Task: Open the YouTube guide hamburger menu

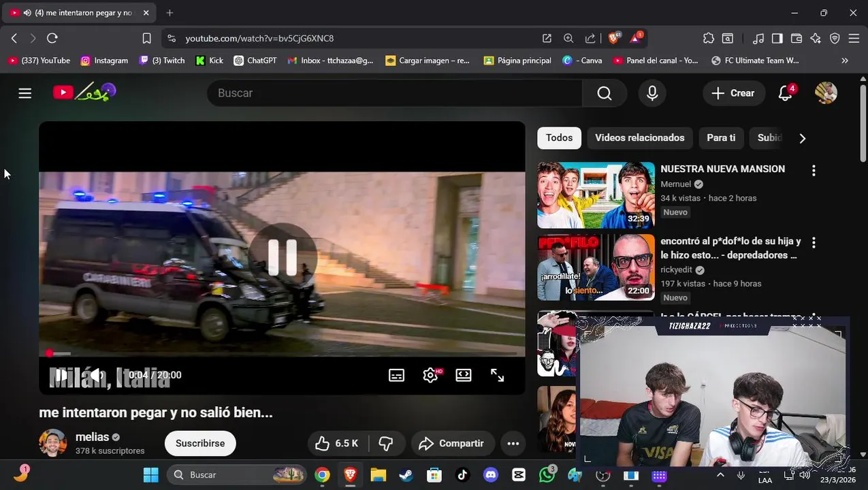Action: tap(25, 93)
